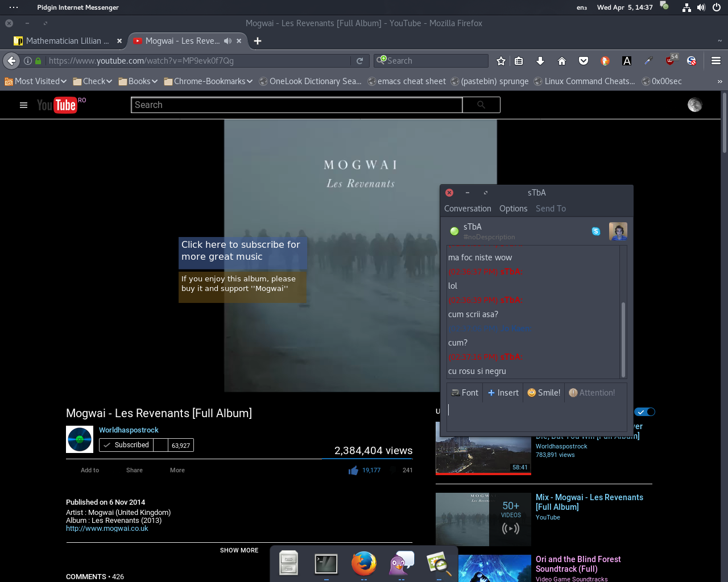Open terminal from the dock
This screenshot has width=728, height=582.
(x=326, y=564)
